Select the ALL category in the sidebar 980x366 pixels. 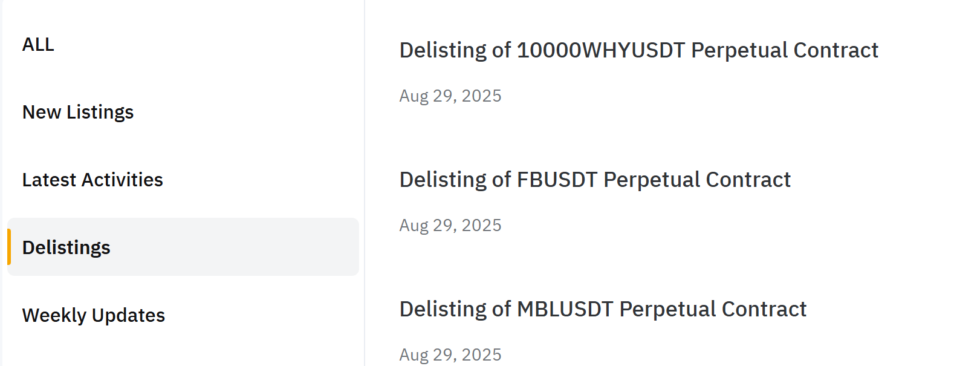pyautogui.click(x=37, y=44)
